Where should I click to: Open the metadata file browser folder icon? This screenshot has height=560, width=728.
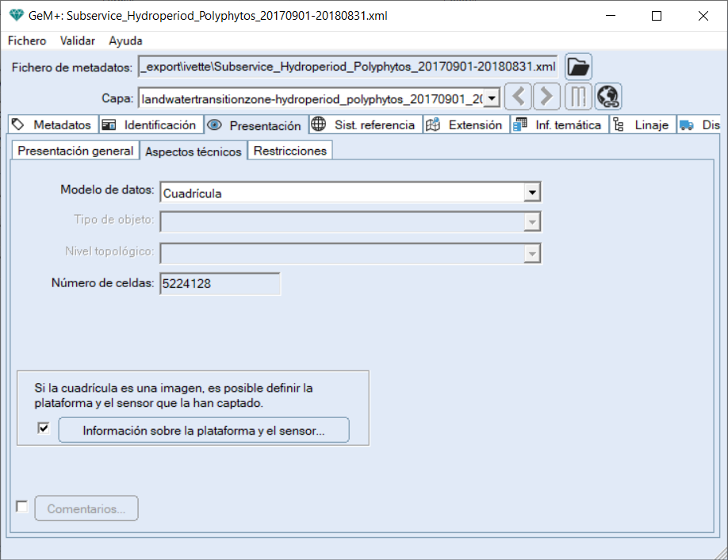pos(577,67)
